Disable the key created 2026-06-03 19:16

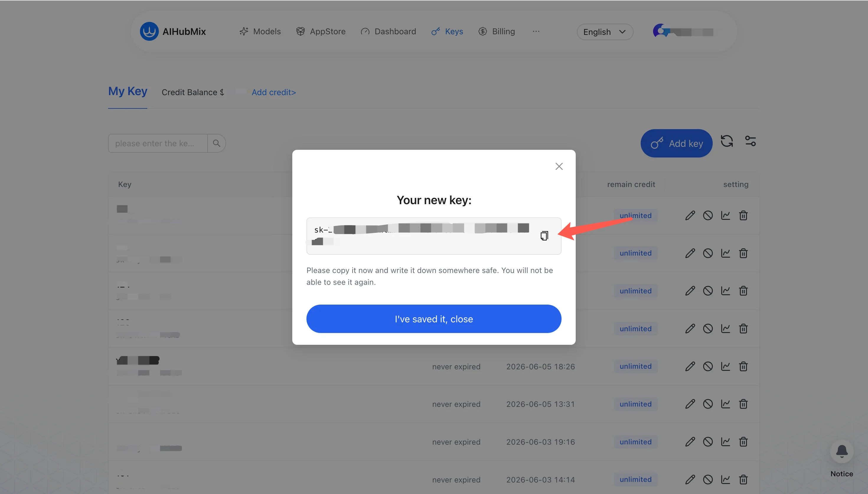tap(708, 442)
